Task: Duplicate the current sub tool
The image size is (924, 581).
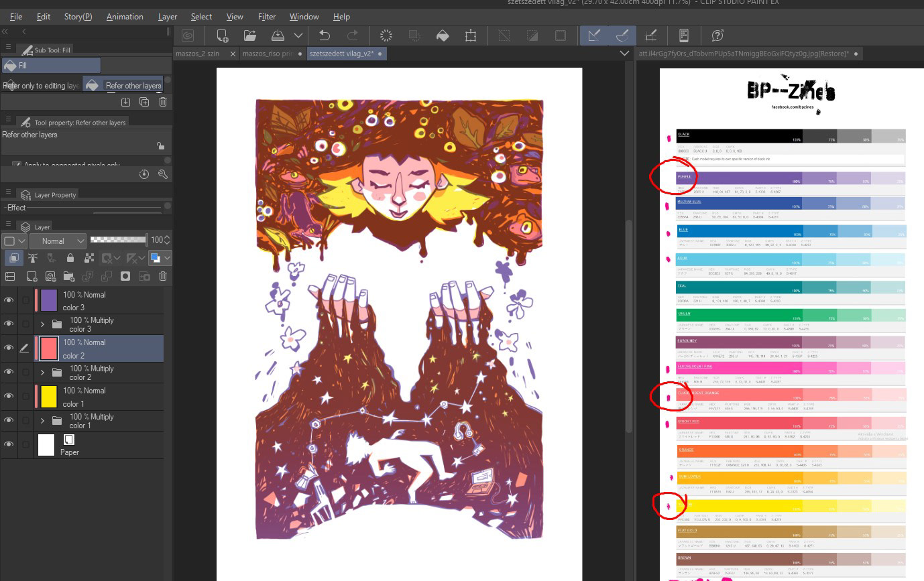Action: (x=144, y=102)
